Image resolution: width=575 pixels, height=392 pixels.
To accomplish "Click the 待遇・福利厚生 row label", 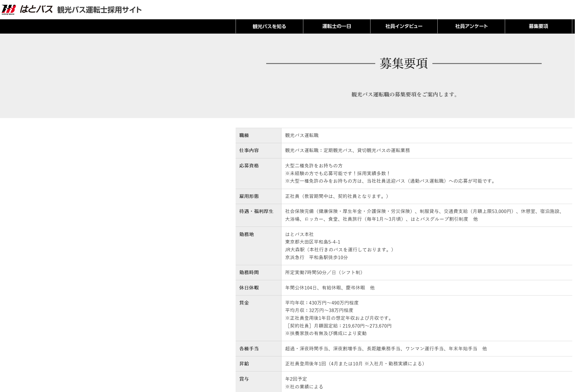I will (x=256, y=211).
